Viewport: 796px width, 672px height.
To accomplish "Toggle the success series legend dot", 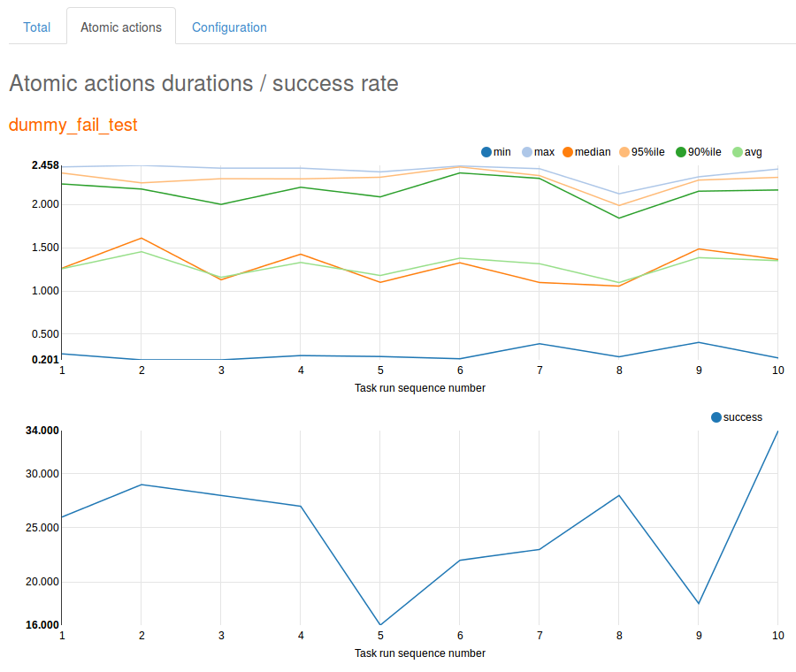I will click(x=716, y=417).
